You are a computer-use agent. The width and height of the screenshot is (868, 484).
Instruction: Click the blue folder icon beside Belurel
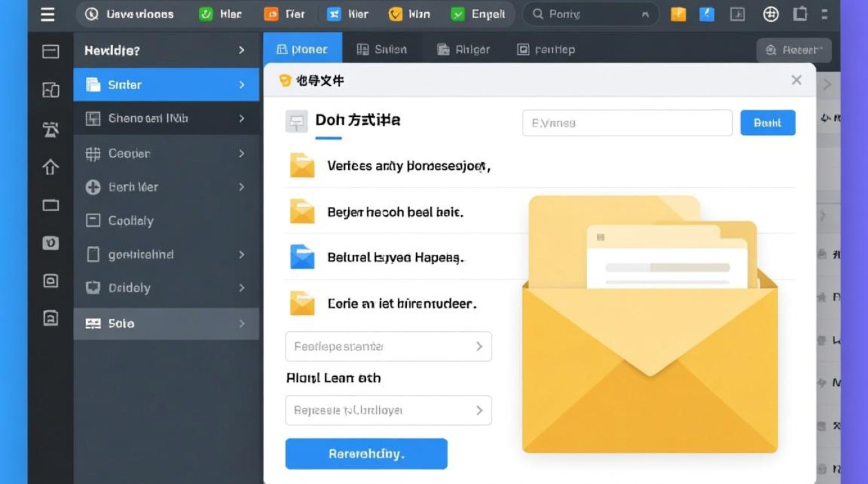[x=302, y=257]
